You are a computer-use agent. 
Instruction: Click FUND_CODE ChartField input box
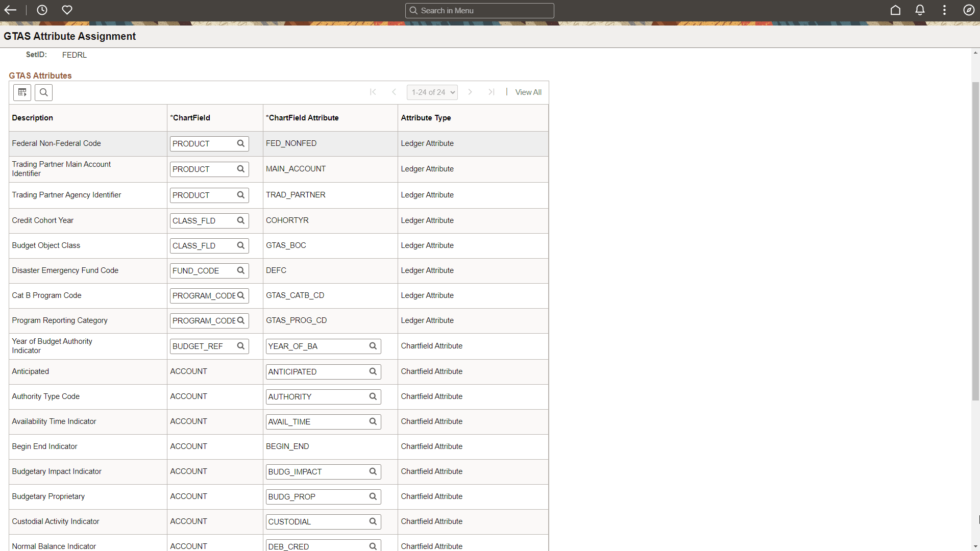[202, 271]
